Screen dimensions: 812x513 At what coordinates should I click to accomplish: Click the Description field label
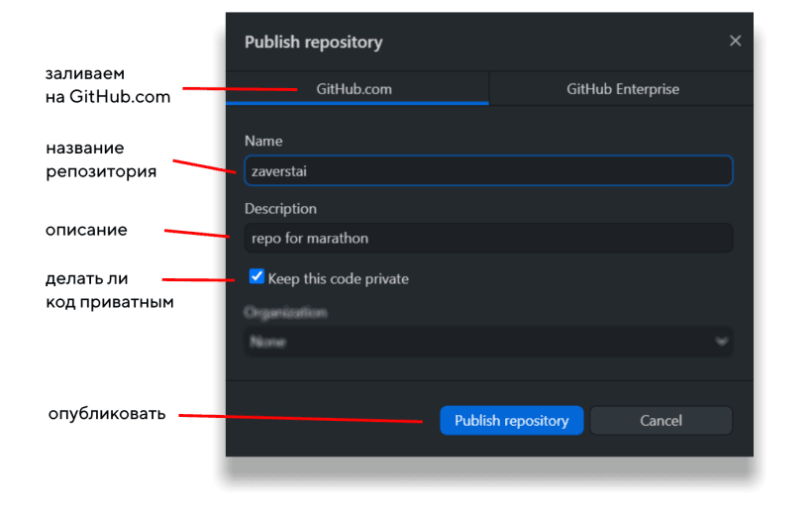280,209
